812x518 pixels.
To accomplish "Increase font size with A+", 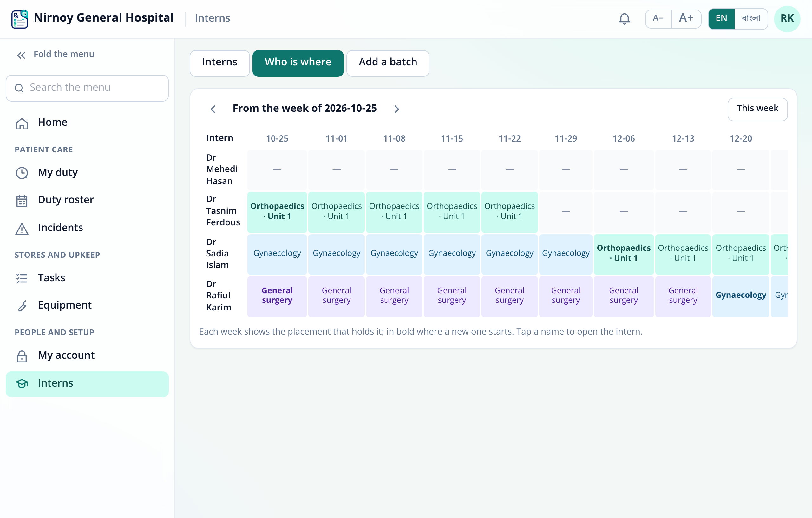I will point(686,18).
